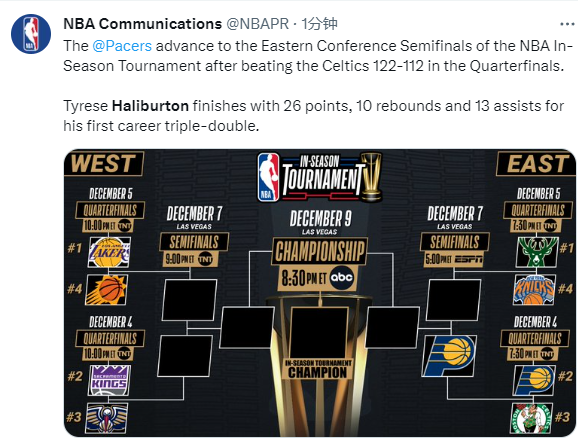Open the NBA Communications display name
The width and height of the screenshot is (578, 439).
click(x=142, y=24)
